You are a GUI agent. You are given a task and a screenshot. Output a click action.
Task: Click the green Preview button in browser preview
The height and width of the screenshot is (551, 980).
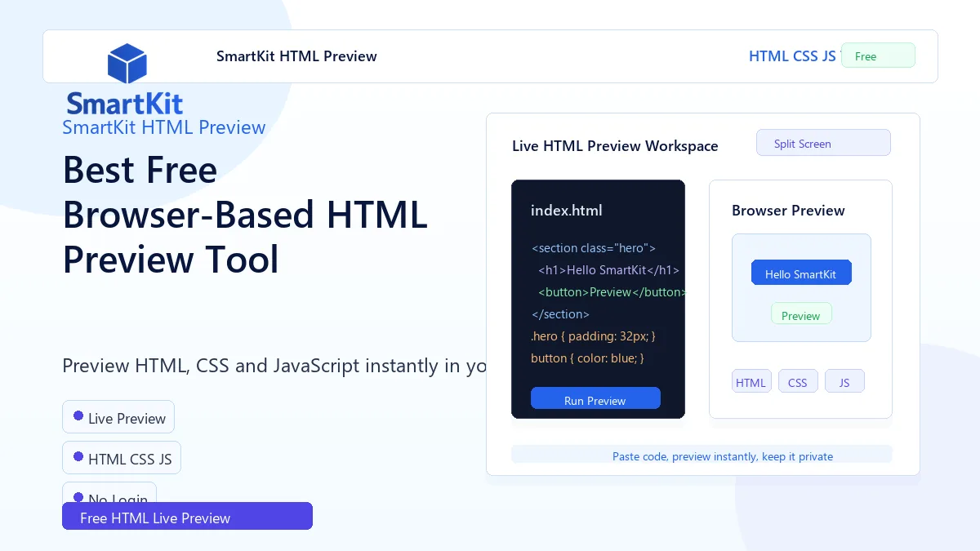click(801, 314)
